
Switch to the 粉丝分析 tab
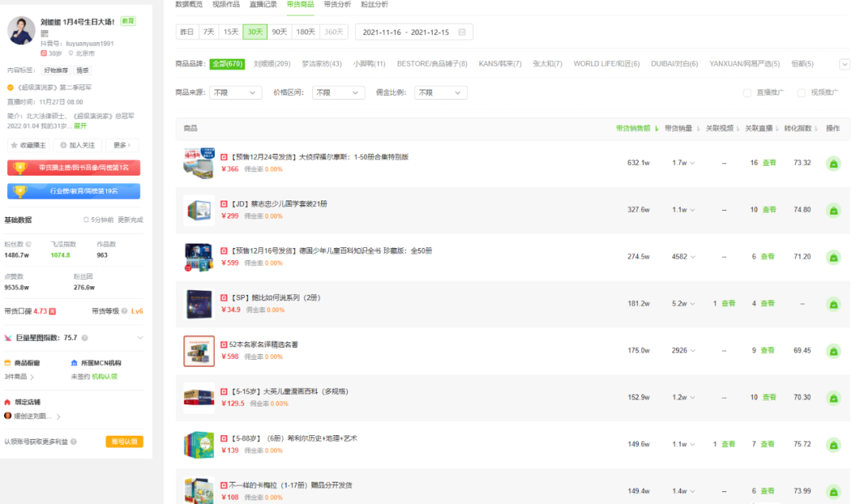click(374, 5)
